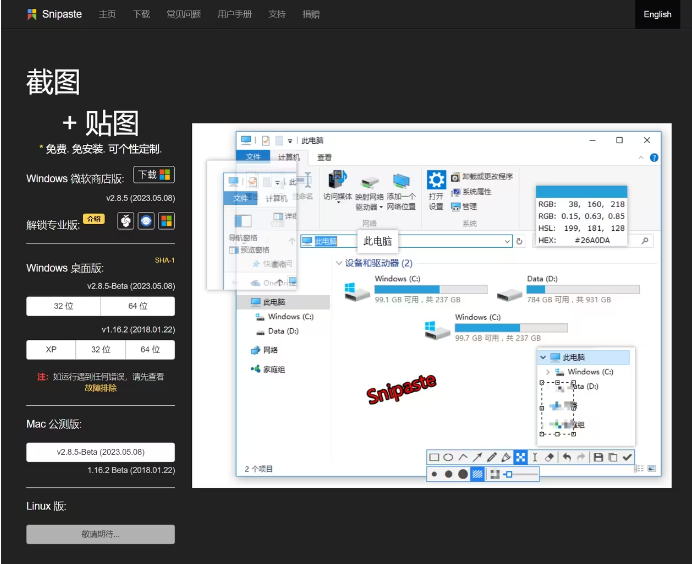Click 卸载或更改程序 in ribbon
692x564 pixels.
(x=482, y=177)
